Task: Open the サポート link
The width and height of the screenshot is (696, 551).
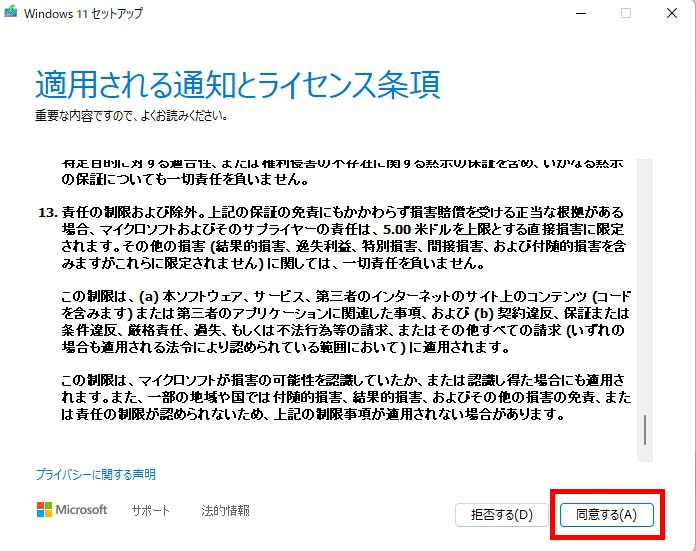Action: pos(151,511)
